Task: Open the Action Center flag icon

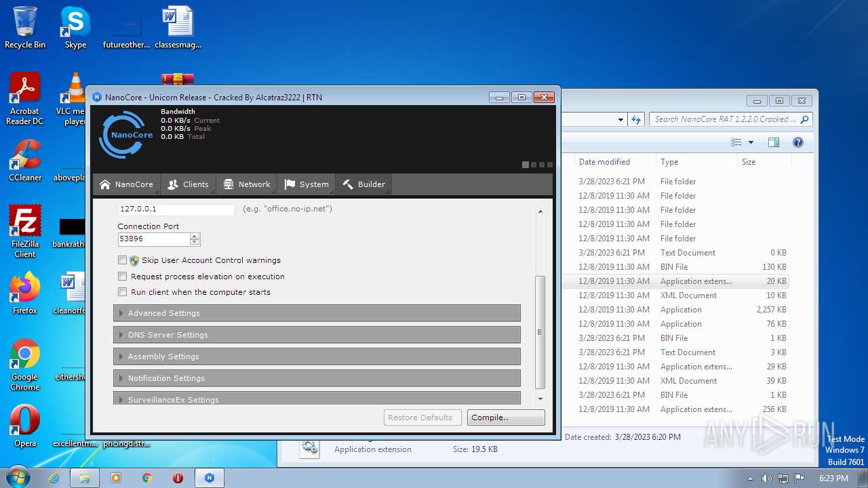Action: (x=800, y=479)
